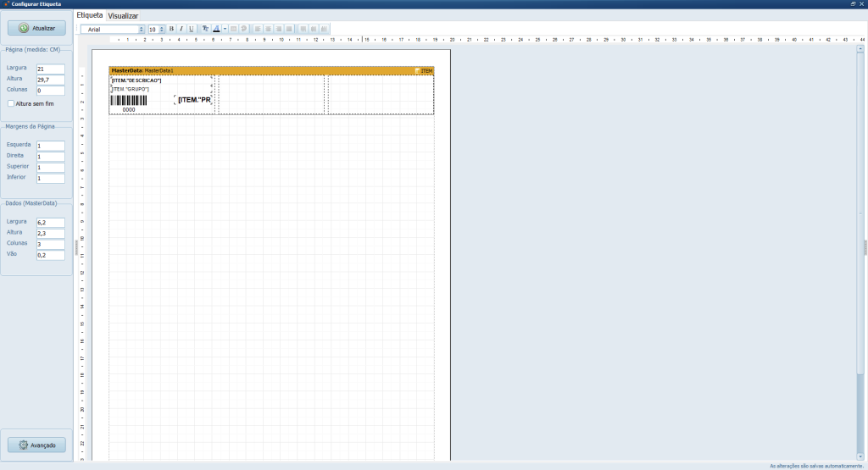Center align the text
The image size is (868, 470).
tap(270, 29)
